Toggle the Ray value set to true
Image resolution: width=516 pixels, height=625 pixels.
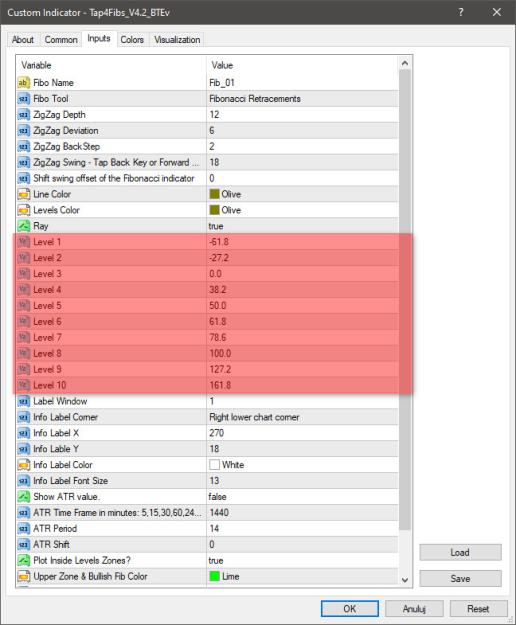coord(302,226)
